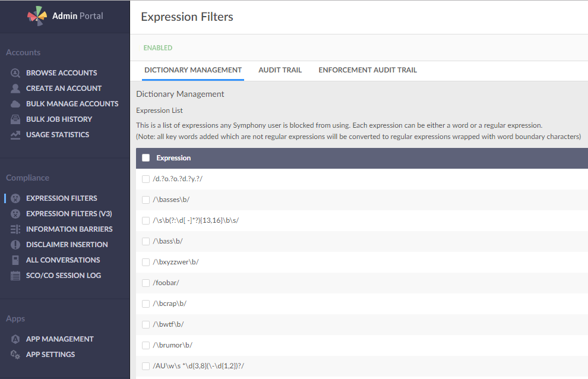Select the /\bwtf\b/ expression checkbox
Screen dimensions: 588x379
[x=146, y=324]
